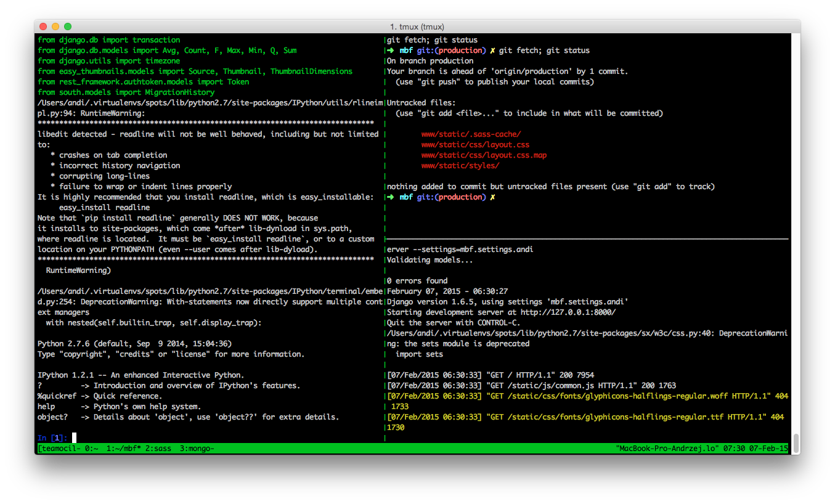Image resolution: width=835 pixels, height=504 pixels.
Task: Click the 1. tmux (tmux) window title
Action: [x=417, y=26]
